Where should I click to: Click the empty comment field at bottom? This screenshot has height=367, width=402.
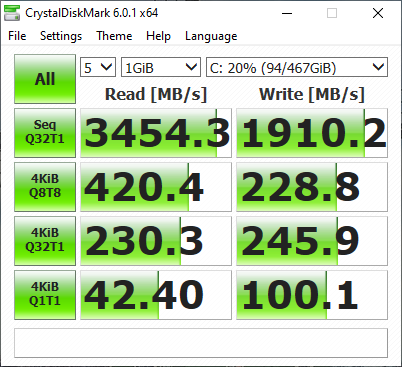[201, 343]
